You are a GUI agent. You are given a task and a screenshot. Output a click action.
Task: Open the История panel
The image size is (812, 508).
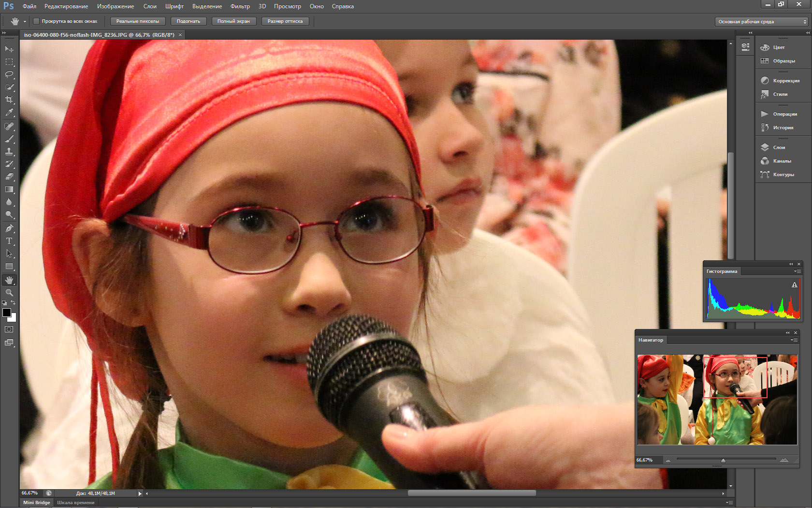[783, 127]
